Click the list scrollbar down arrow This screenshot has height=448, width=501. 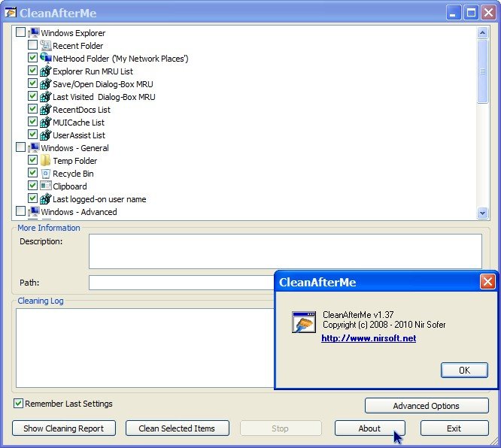coord(482,213)
